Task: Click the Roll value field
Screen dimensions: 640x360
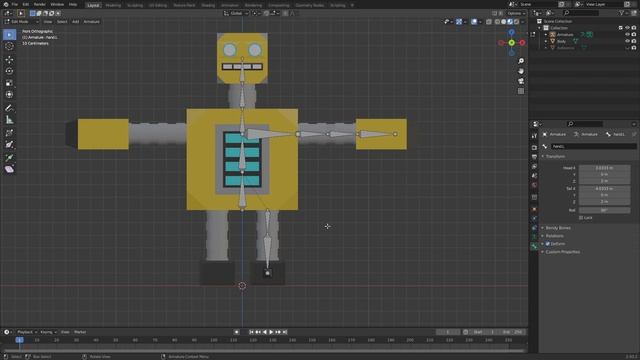Action: coord(604,210)
